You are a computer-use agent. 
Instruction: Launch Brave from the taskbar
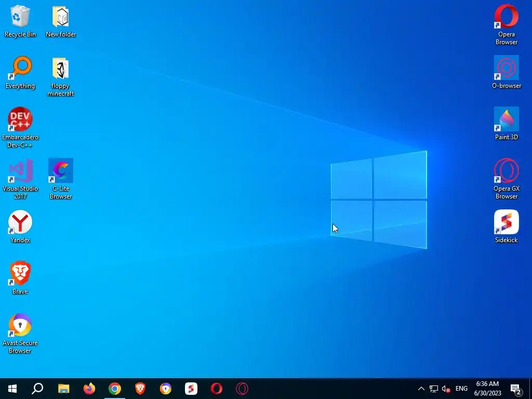coord(140,389)
